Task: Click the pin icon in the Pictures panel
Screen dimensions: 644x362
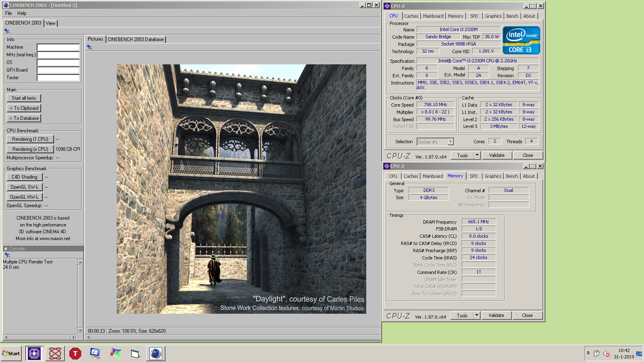Action: point(89,47)
